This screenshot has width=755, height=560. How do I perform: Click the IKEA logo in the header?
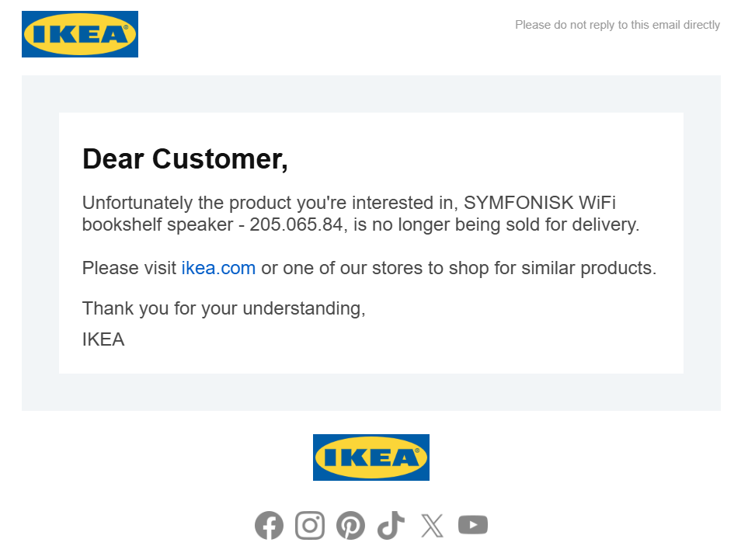(x=80, y=34)
